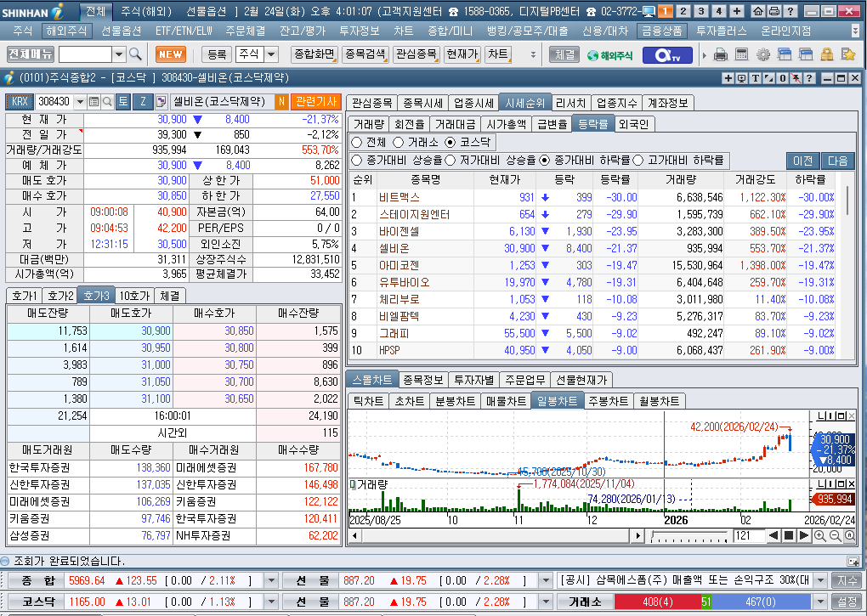867x616 pixels.
Task: Click the chart play forward triangle button
Action: pos(804,535)
